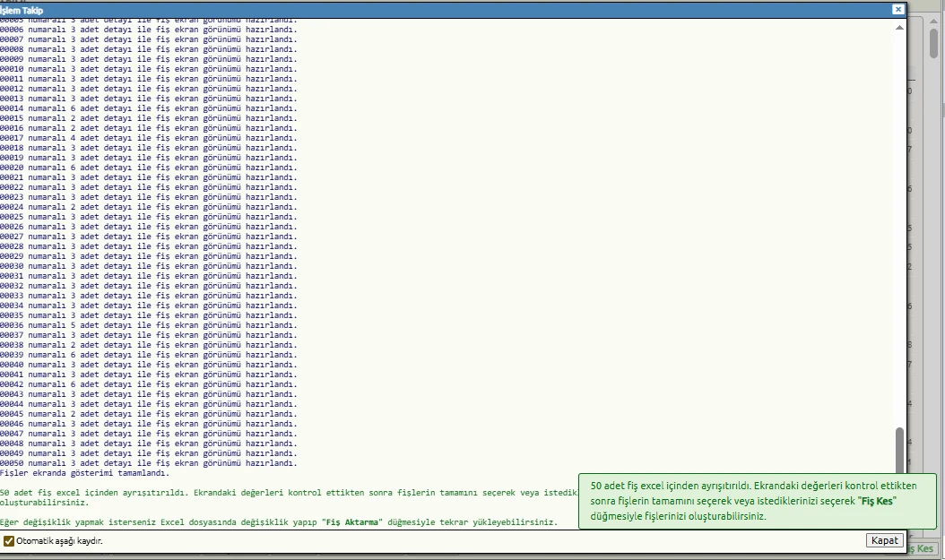This screenshot has width=945, height=560.
Task: Click the log line numbered 00042
Action: [x=148, y=384]
